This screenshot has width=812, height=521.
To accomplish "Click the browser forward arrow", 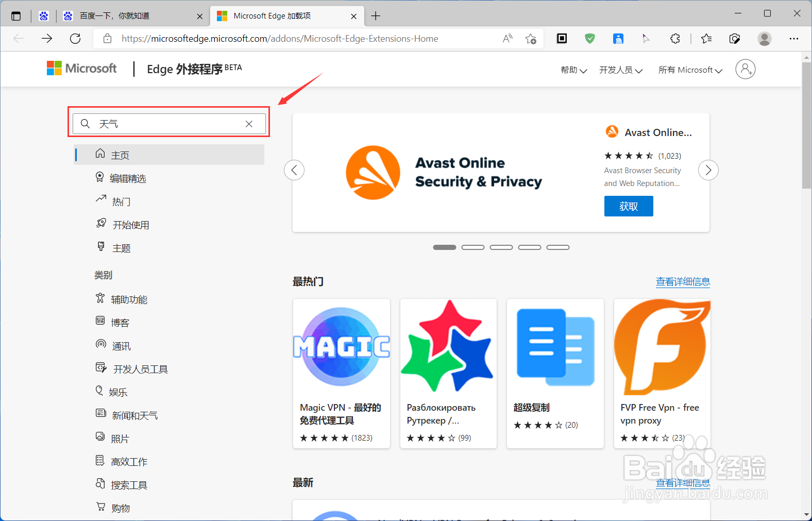I will pyautogui.click(x=47, y=39).
